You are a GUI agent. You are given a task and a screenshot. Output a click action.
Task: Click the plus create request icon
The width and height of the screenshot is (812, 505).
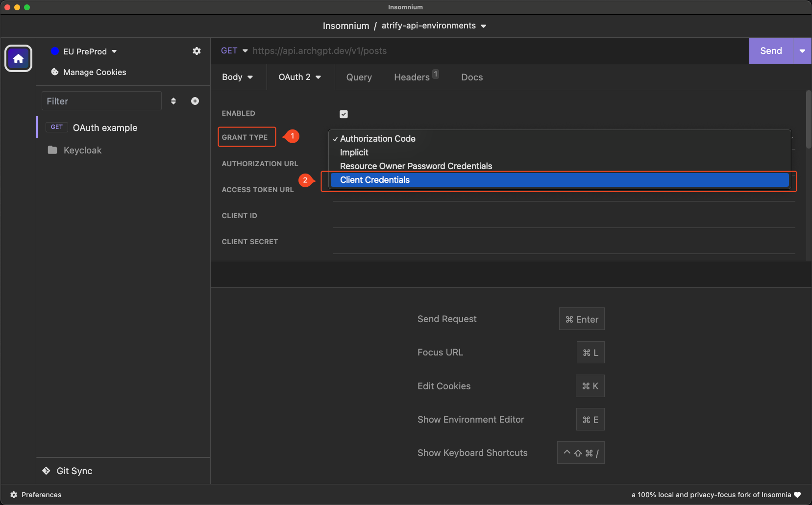[195, 101]
